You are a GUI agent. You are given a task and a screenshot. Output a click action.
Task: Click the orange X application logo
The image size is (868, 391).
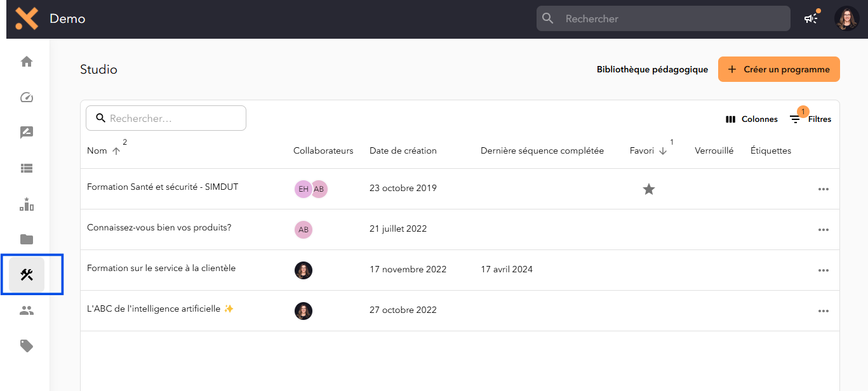(x=27, y=19)
